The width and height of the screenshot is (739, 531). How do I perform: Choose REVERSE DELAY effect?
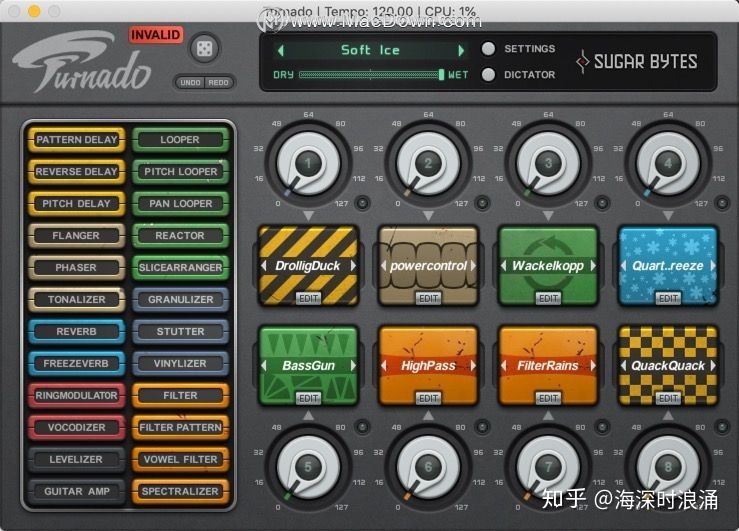tap(77, 172)
